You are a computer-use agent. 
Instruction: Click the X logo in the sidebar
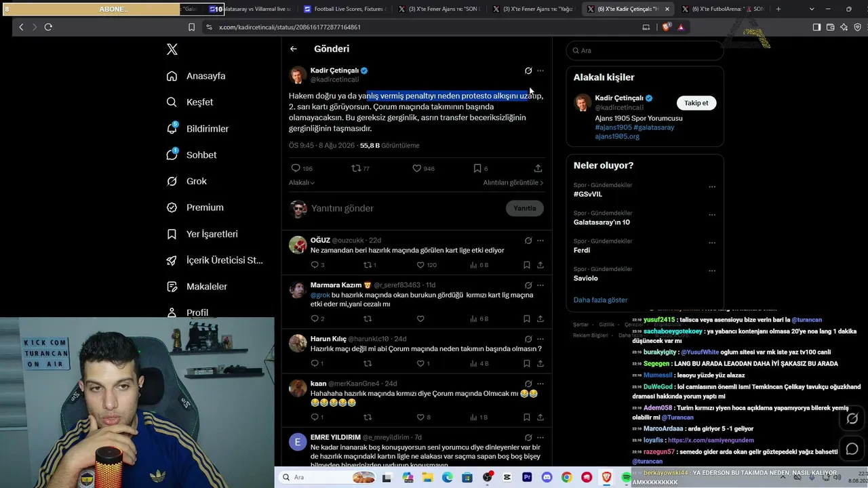pos(172,49)
